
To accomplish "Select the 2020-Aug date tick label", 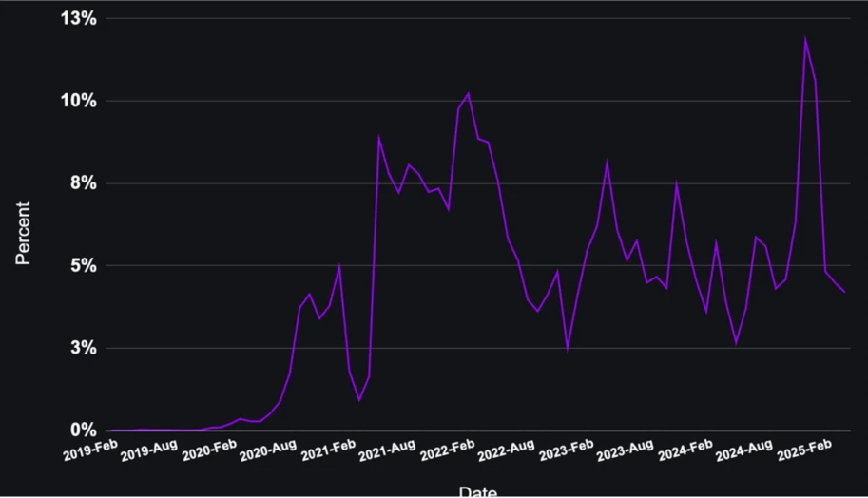I will tap(268, 450).
